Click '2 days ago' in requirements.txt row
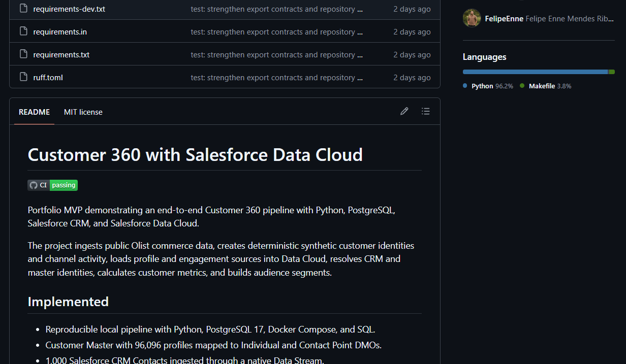Viewport: 626px width, 364px height. 412,54
